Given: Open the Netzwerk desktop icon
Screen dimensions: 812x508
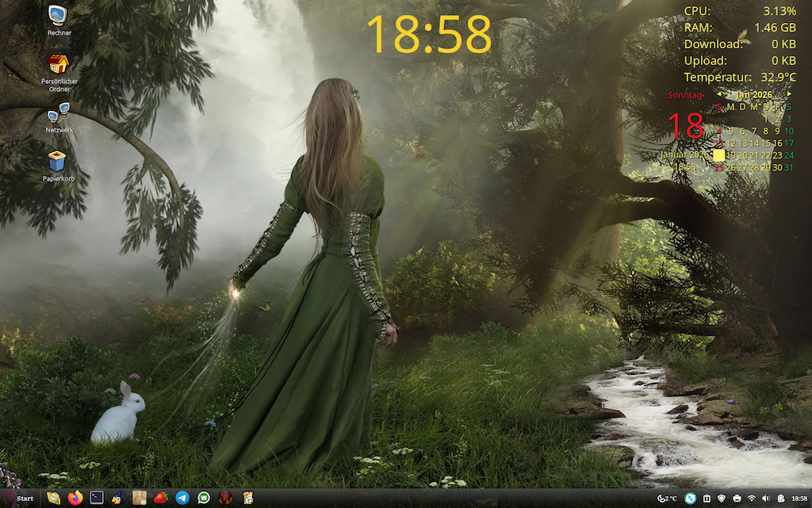Looking at the screenshot, I should tap(59, 113).
